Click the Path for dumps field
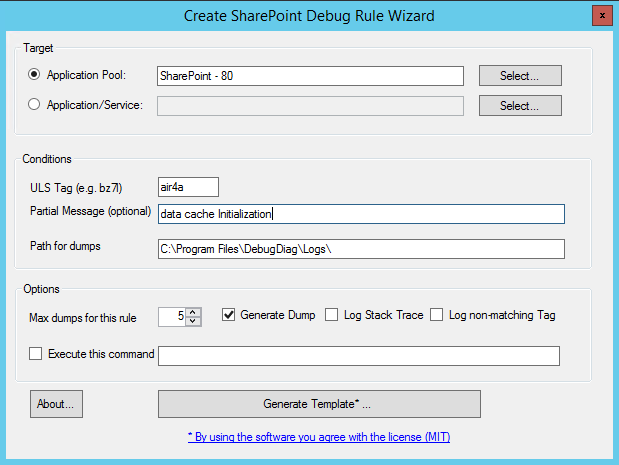Viewport: 619px width, 465px height. point(361,249)
